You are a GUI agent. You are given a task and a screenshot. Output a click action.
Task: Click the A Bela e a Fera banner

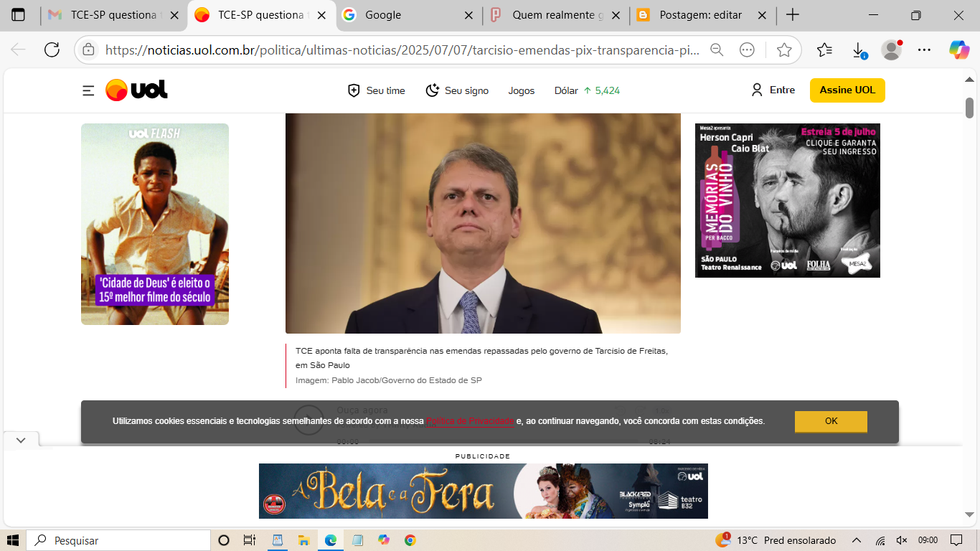tap(484, 491)
